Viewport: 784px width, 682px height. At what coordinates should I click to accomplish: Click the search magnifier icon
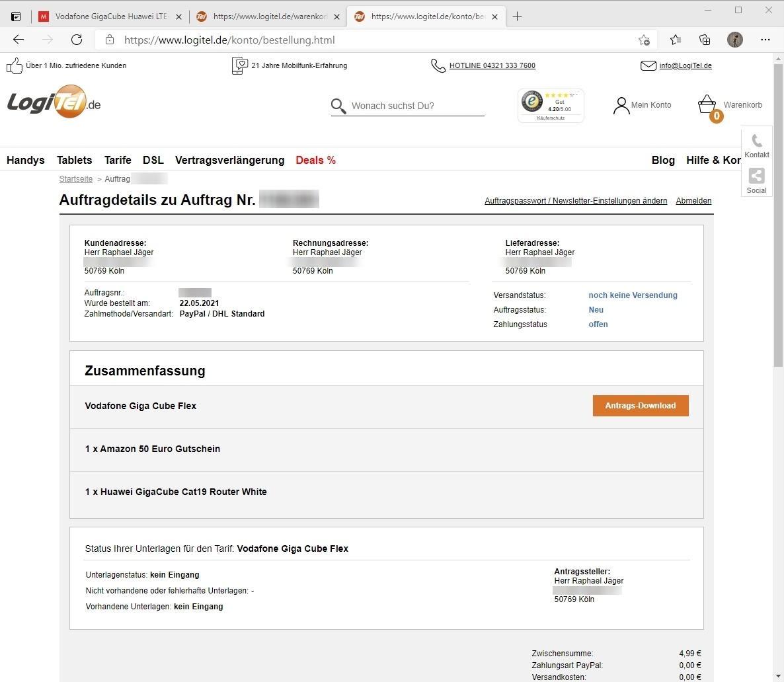pyautogui.click(x=338, y=106)
